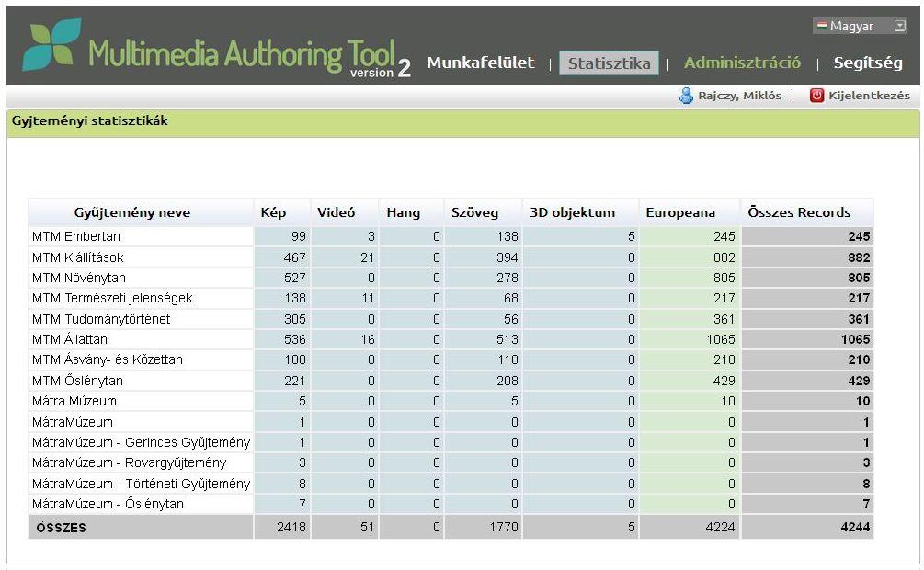The width and height of the screenshot is (924, 570).
Task: Log out via the Kijelentkezés link
Action: (x=869, y=96)
